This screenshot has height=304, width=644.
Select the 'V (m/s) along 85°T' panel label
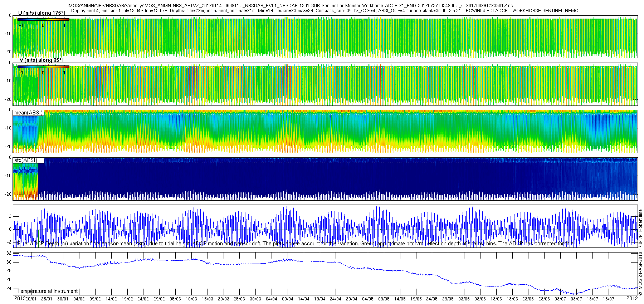coord(42,60)
